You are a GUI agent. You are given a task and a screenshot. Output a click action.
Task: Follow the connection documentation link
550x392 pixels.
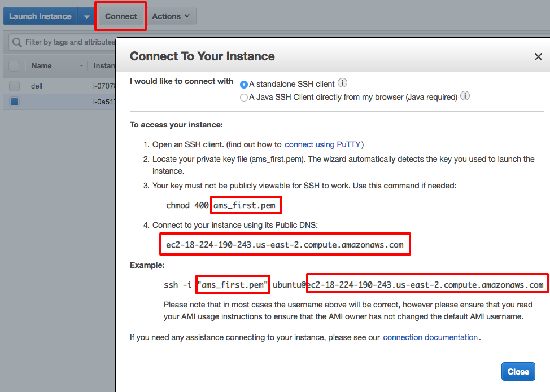click(x=430, y=337)
